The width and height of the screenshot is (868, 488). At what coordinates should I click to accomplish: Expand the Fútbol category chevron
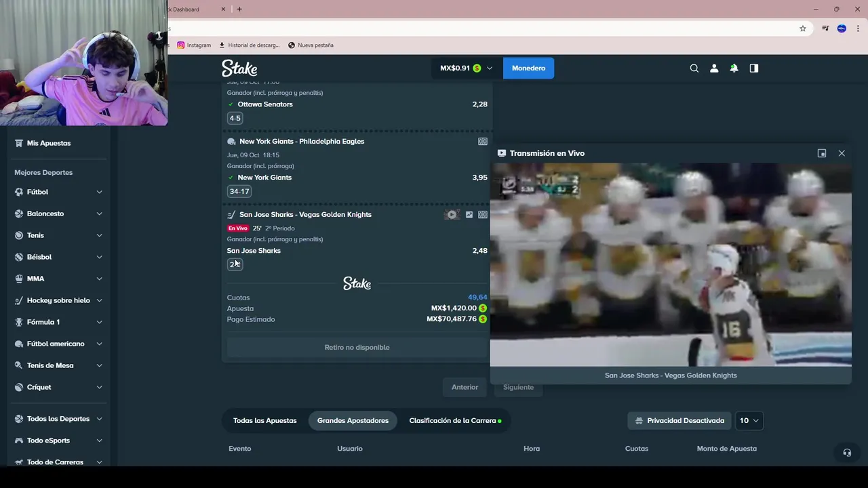coord(99,192)
